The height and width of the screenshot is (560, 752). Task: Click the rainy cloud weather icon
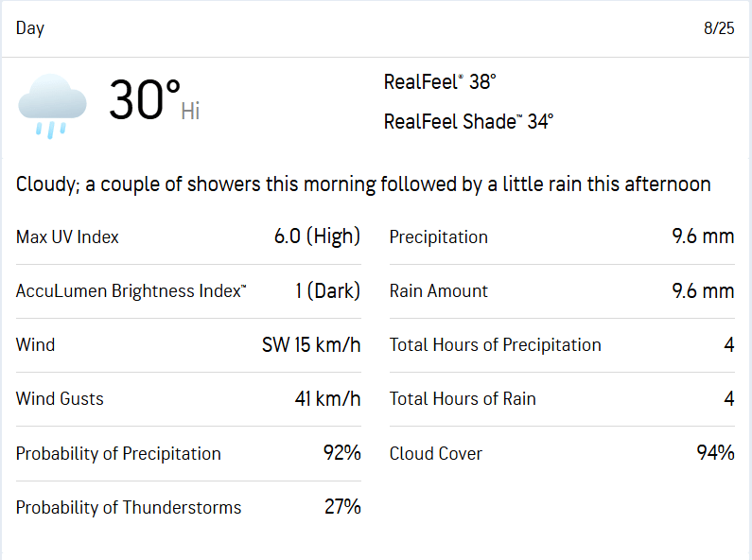[52, 106]
